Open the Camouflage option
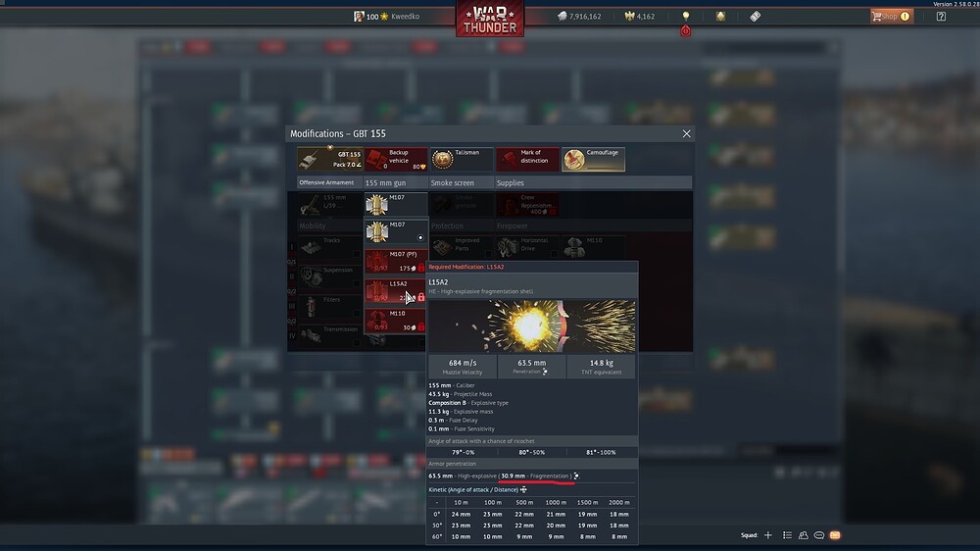This screenshot has width=980, height=551. click(x=593, y=159)
